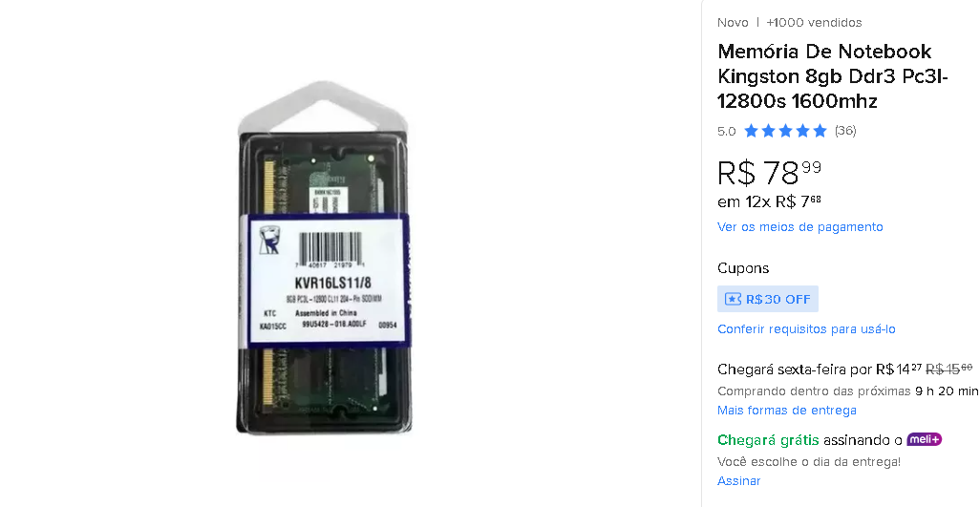
Task: Open the 36 reviews count
Action: pyautogui.click(x=845, y=131)
